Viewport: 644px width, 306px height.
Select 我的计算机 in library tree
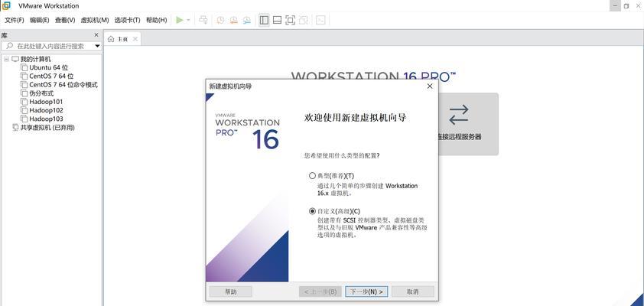pyautogui.click(x=36, y=59)
